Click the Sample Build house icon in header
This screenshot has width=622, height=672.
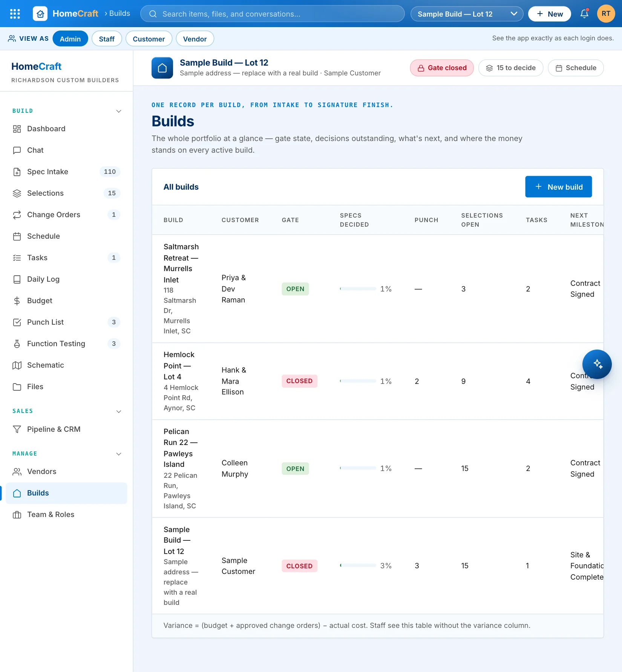[162, 68]
